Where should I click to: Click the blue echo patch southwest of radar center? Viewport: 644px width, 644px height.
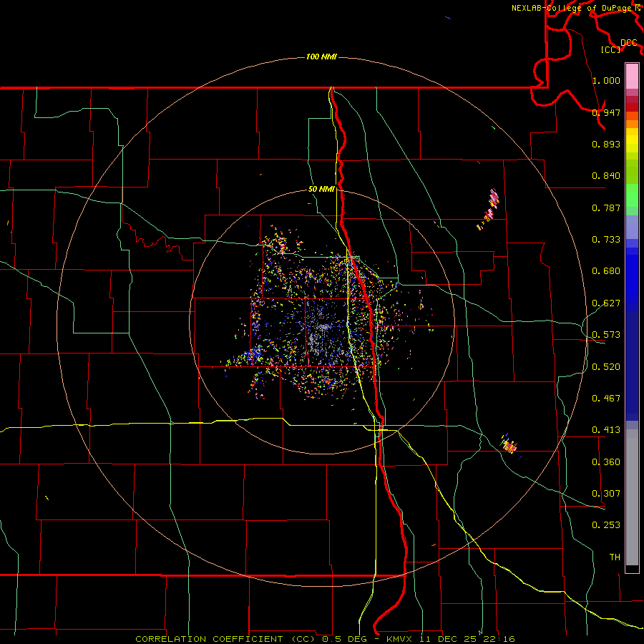tap(255, 353)
